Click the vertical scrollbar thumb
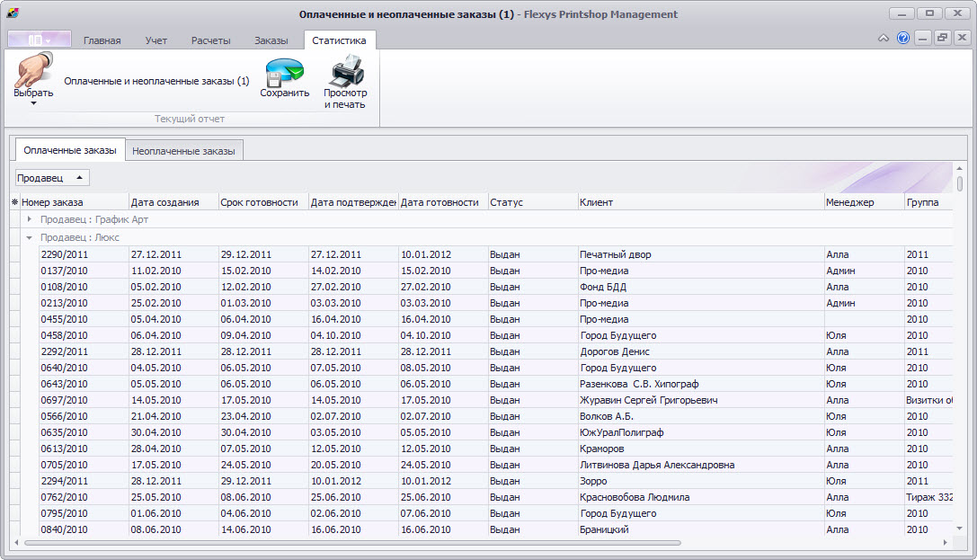 click(960, 183)
